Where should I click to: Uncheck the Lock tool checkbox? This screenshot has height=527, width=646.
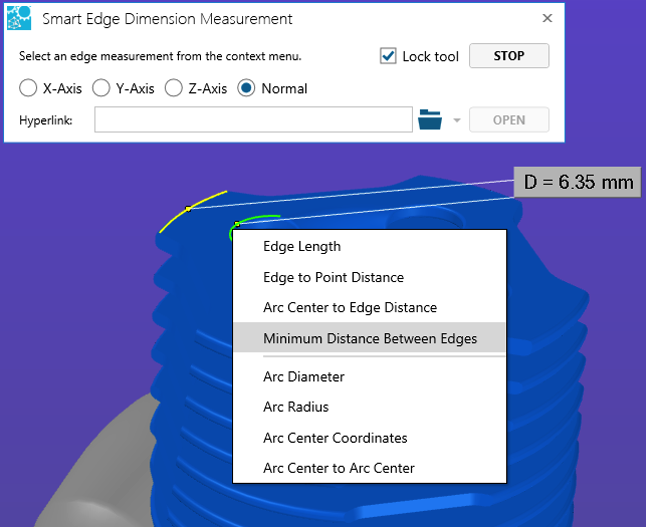389,56
